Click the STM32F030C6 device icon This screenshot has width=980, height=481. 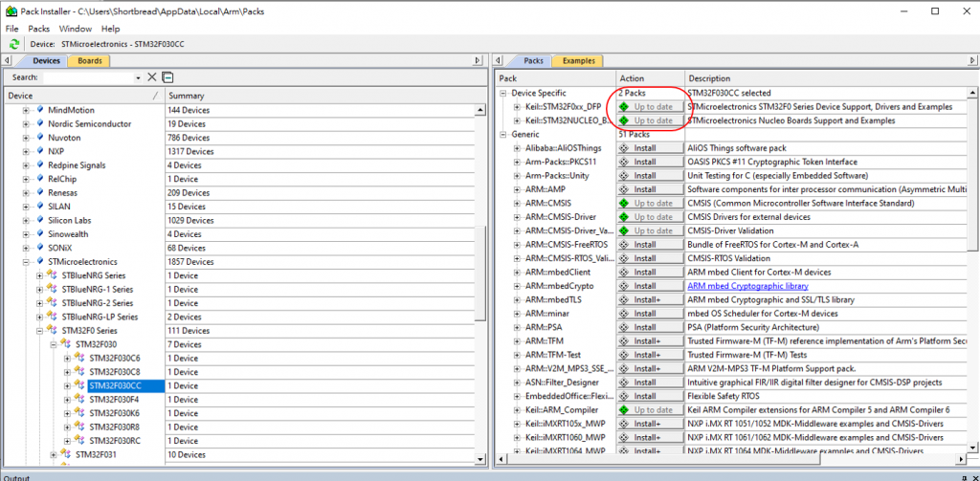[80, 359]
